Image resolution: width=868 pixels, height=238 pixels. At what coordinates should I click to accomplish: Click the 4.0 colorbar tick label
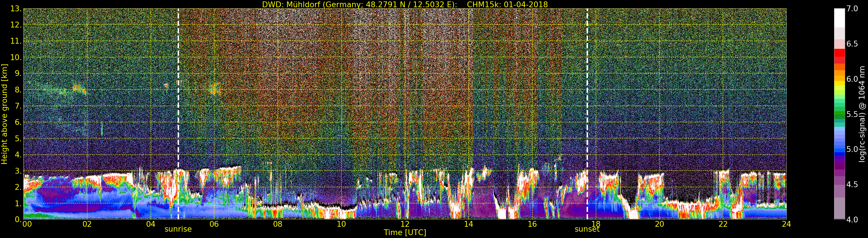tap(852, 220)
